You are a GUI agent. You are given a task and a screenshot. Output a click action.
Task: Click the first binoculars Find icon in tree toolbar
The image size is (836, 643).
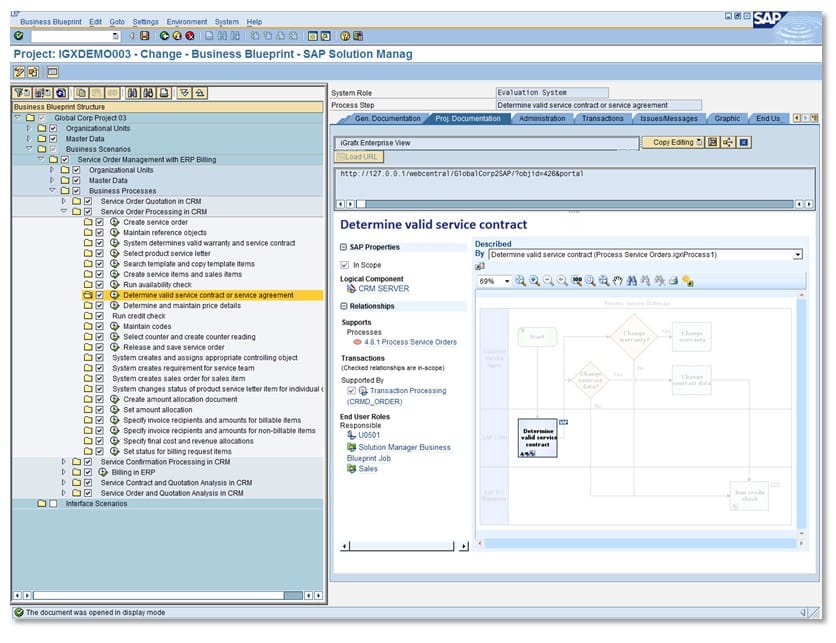pyautogui.click(x=132, y=93)
